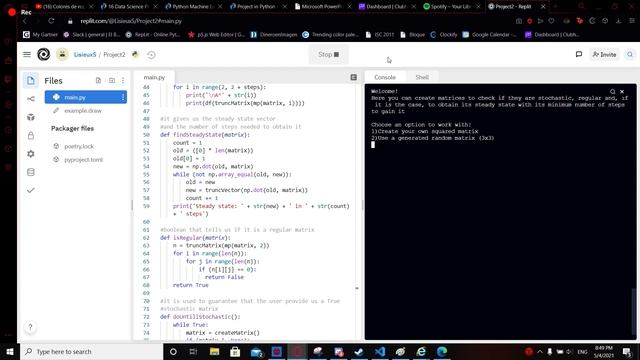Screen dimensions: 640x360
Task: Click line 50 def findSteadyState
Action: tap(205, 135)
